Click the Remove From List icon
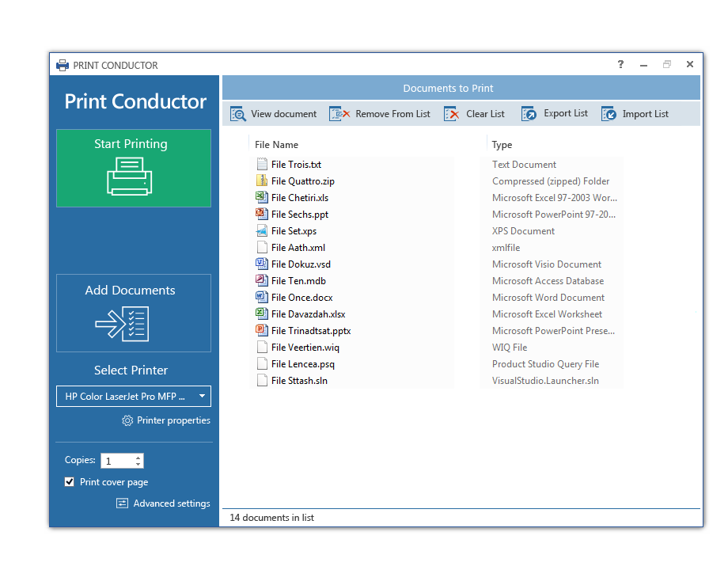The width and height of the screenshot is (728, 570). click(339, 114)
